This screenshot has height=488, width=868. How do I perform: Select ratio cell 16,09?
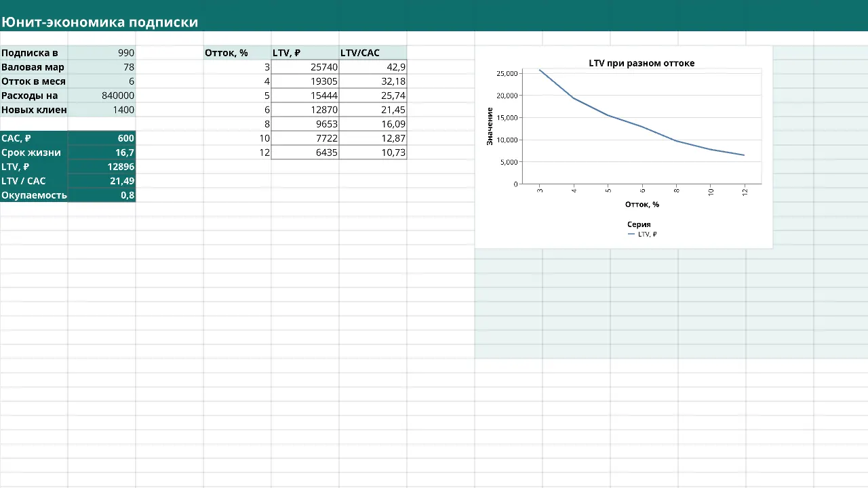coord(373,124)
